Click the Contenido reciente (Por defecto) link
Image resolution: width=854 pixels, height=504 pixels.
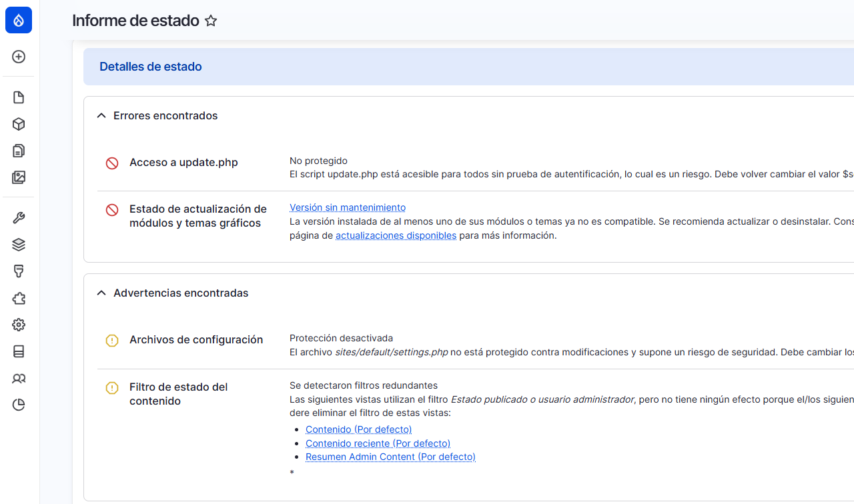point(378,443)
